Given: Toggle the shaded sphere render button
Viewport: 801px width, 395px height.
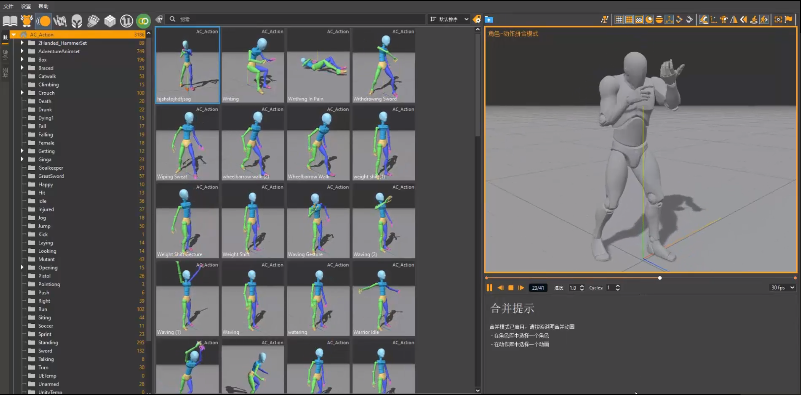Looking at the screenshot, I should [x=649, y=19].
